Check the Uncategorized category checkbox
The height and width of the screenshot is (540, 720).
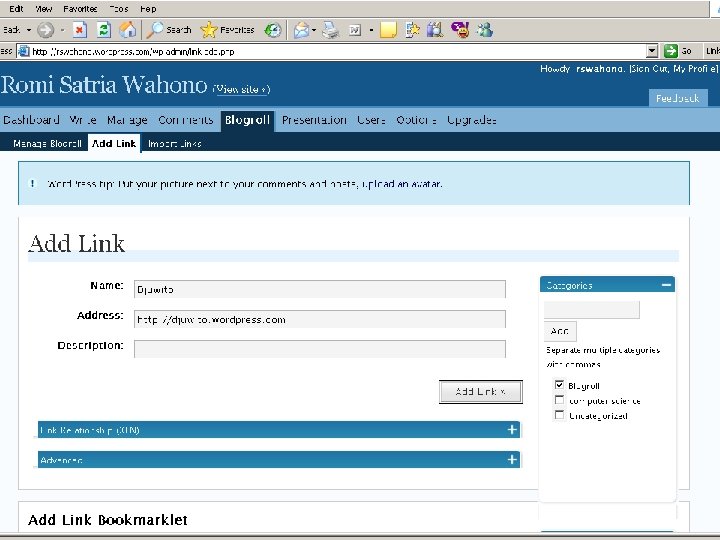point(559,415)
